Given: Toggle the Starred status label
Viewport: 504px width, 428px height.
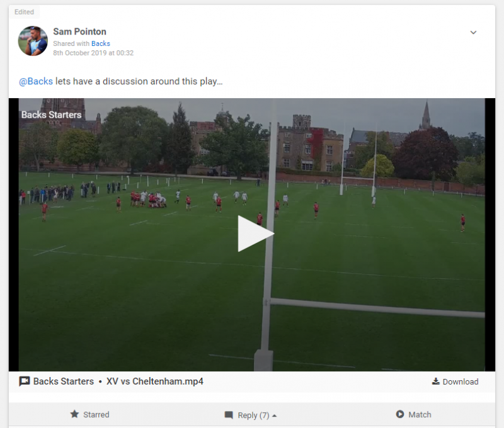Looking at the screenshot, I should 96,415.
